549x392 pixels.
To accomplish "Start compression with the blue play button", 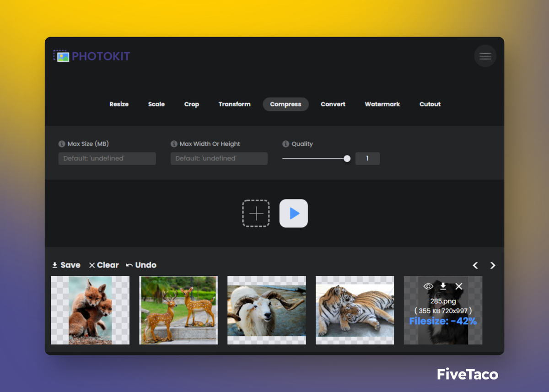I will [x=293, y=213].
